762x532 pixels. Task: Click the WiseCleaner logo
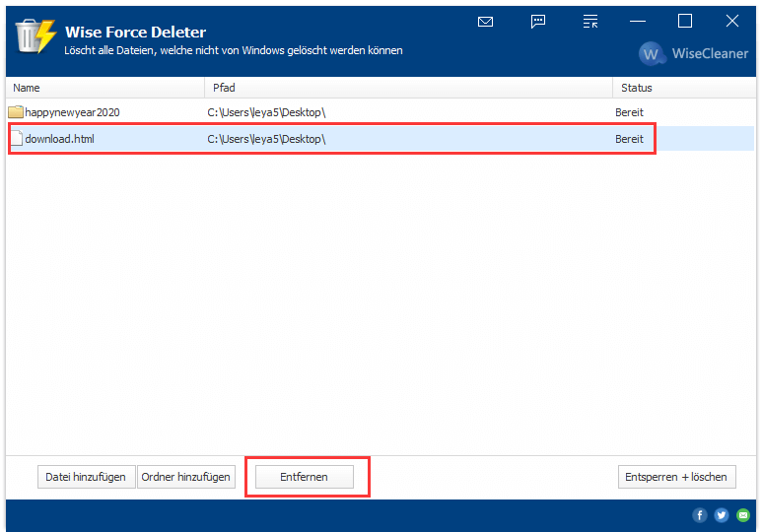pyautogui.click(x=693, y=53)
